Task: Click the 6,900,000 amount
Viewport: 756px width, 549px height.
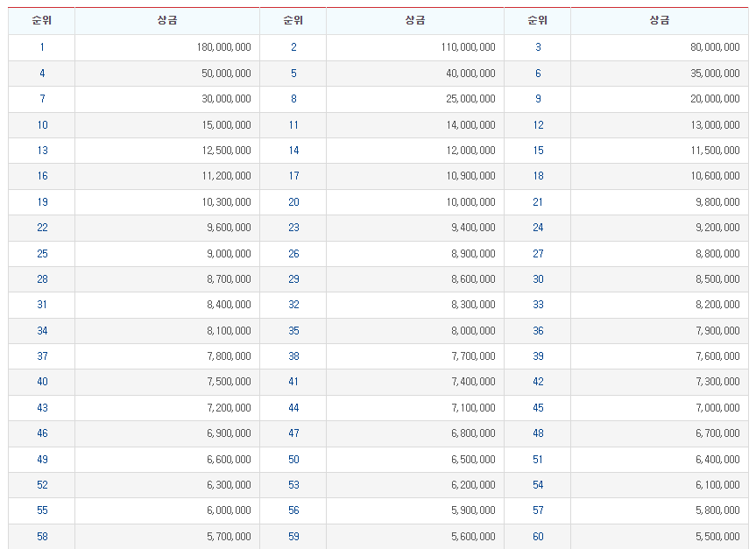Action: 229,433
